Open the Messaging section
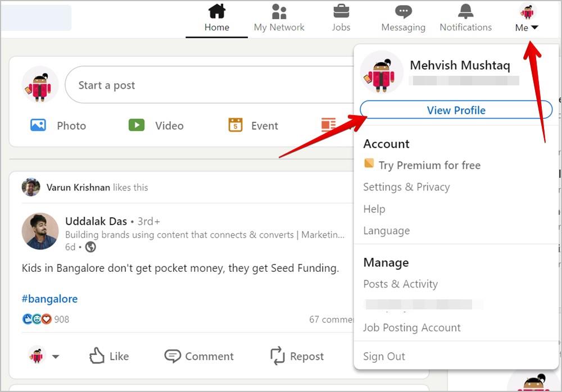 click(x=403, y=19)
